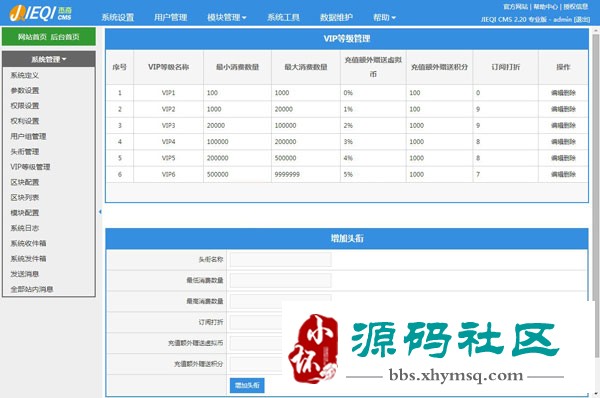600x398 pixels.
Task: Select the VIP1 name cell
Action: (x=168, y=93)
